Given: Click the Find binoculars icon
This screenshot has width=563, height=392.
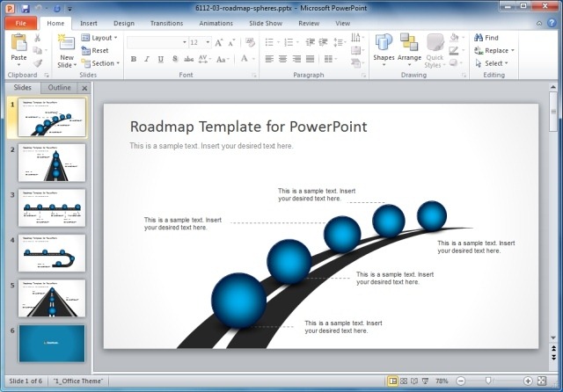Looking at the screenshot, I should point(479,37).
